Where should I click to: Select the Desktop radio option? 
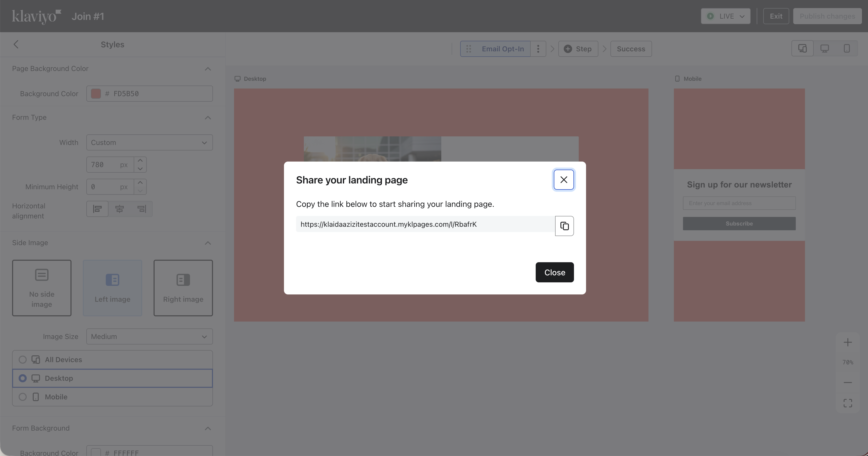click(x=23, y=378)
